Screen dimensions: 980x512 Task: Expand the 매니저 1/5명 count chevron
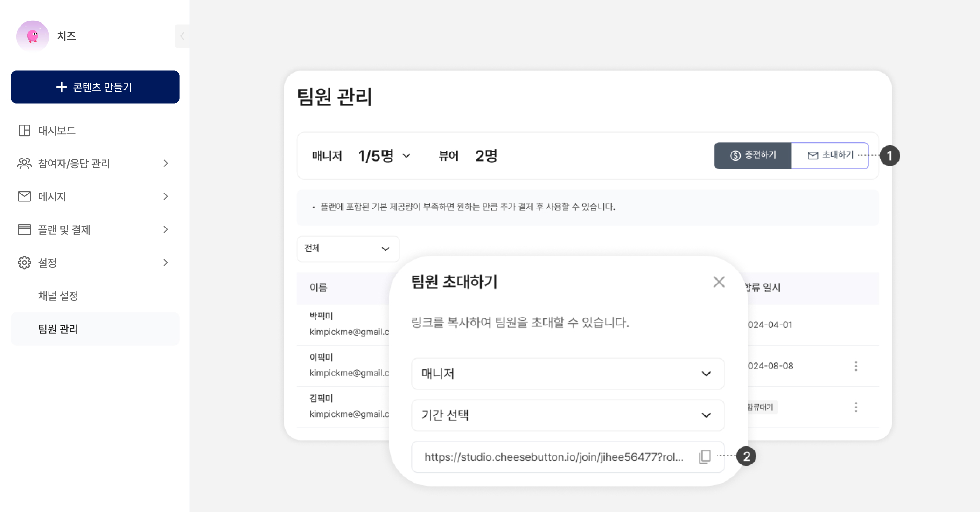click(x=406, y=156)
